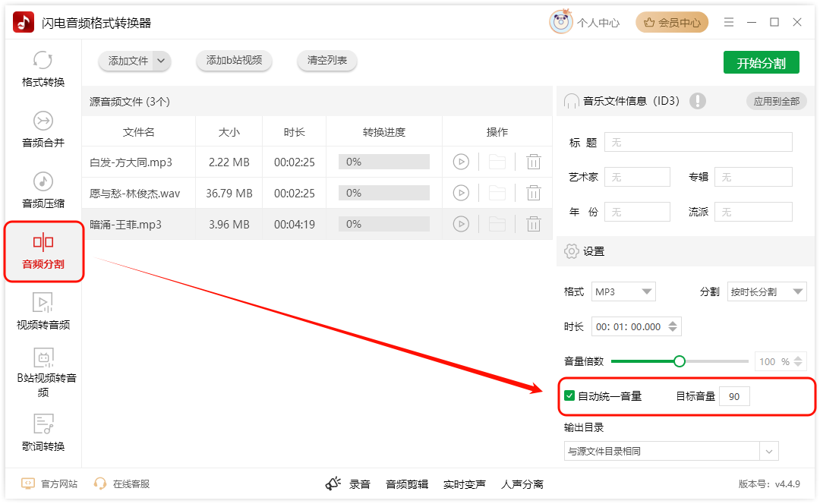The image size is (820, 504).
Task: Open the 格式 MP3 format dropdown
Action: 623,291
